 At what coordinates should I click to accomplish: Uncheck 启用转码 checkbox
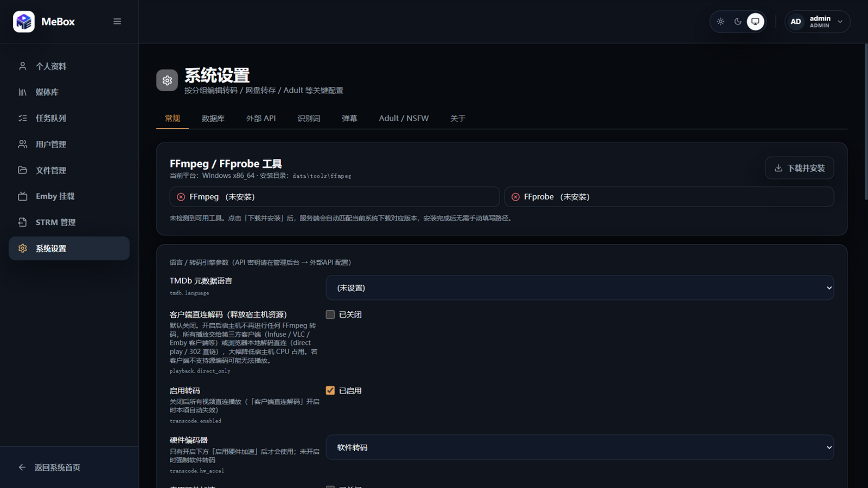[330, 390]
